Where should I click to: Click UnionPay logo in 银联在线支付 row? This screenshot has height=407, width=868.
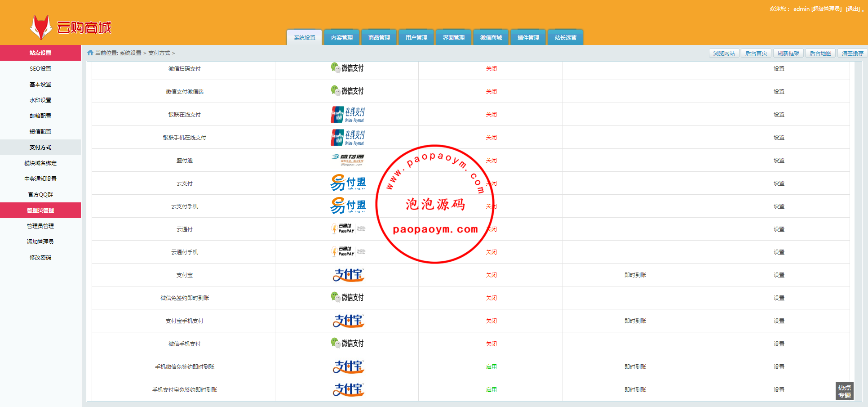click(x=347, y=115)
